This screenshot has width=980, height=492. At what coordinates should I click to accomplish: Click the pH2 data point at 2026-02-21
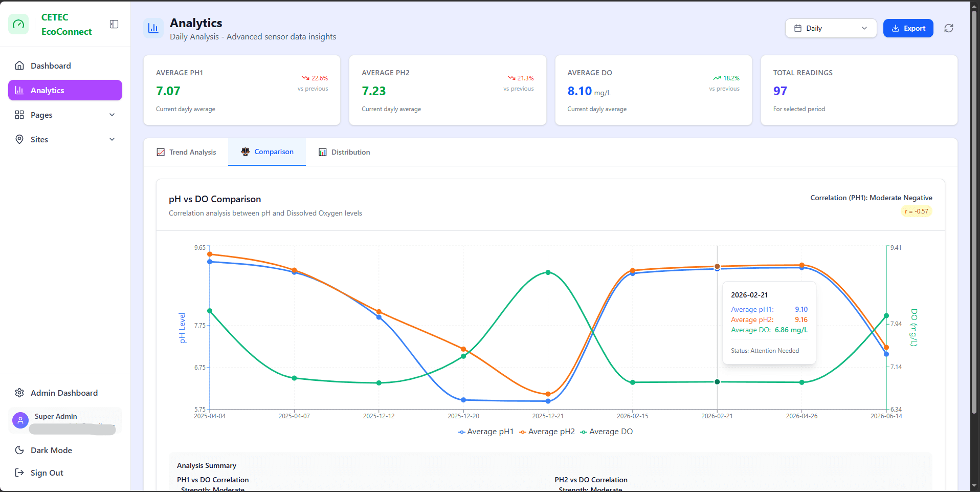717,266
